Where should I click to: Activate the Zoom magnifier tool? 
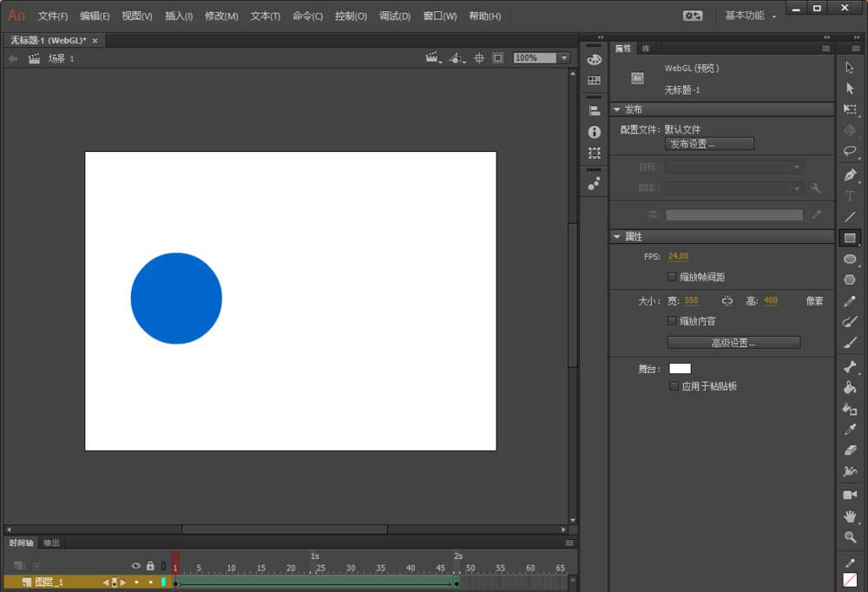click(x=850, y=537)
